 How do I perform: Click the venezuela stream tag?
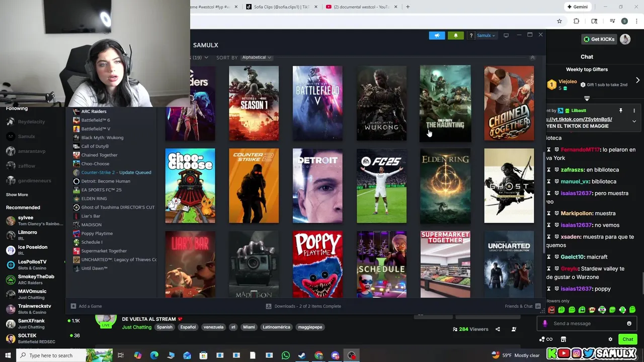click(213, 327)
